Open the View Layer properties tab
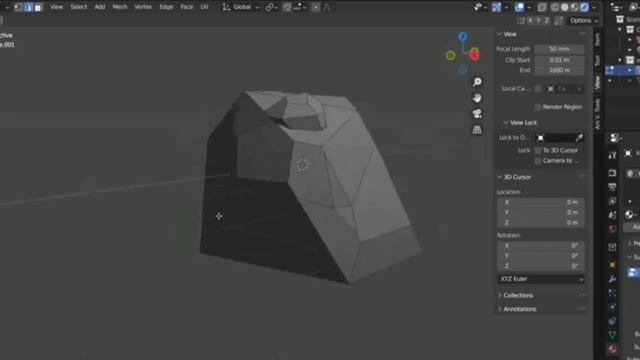 (612, 201)
